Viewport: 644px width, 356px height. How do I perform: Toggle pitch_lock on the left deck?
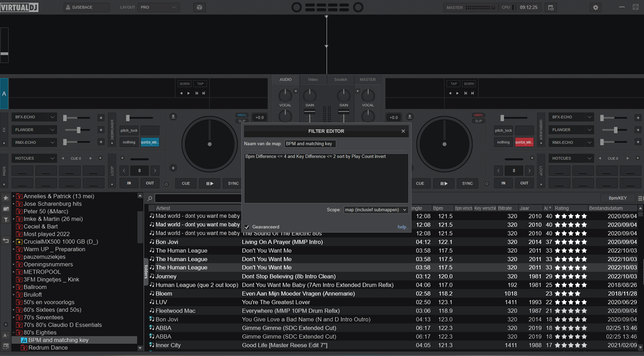click(129, 131)
